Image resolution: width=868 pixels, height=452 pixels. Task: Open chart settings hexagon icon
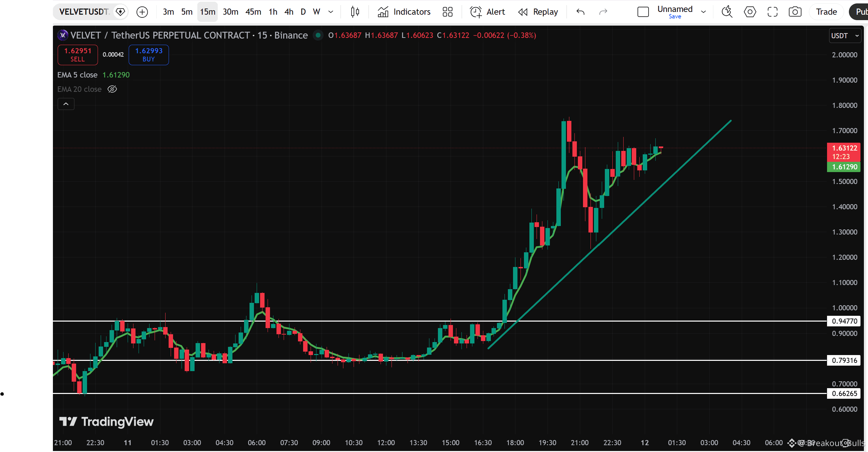(750, 12)
